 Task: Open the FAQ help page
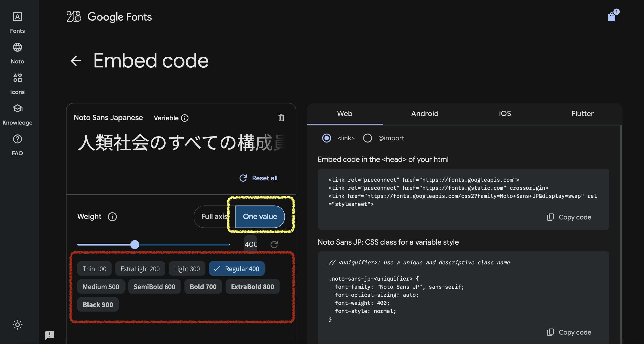(x=17, y=145)
